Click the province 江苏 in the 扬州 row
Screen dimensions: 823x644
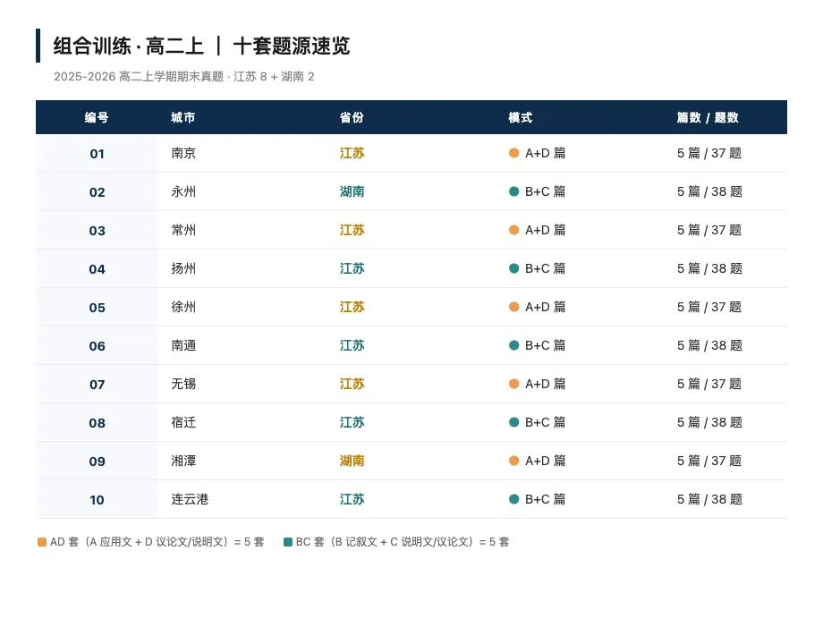click(352, 268)
